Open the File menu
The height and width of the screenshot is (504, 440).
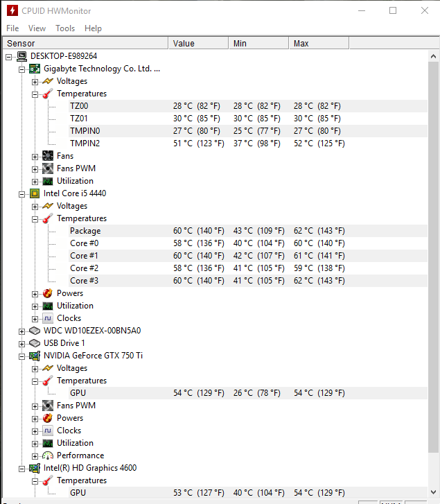coord(12,28)
